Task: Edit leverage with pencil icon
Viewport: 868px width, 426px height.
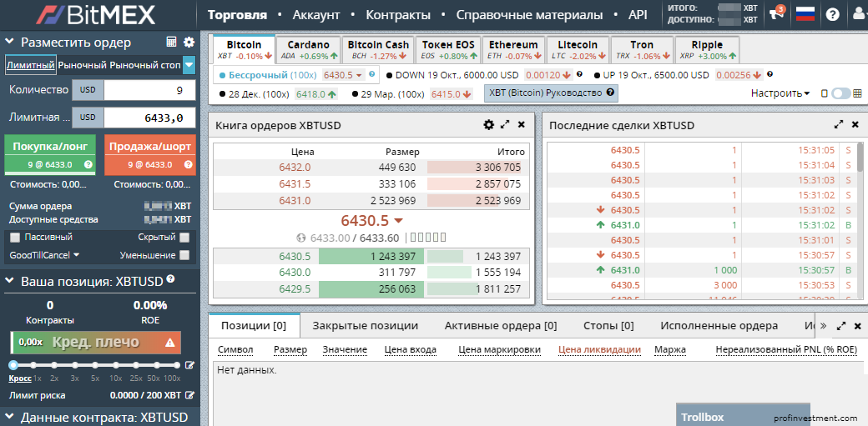Action: pos(190,365)
